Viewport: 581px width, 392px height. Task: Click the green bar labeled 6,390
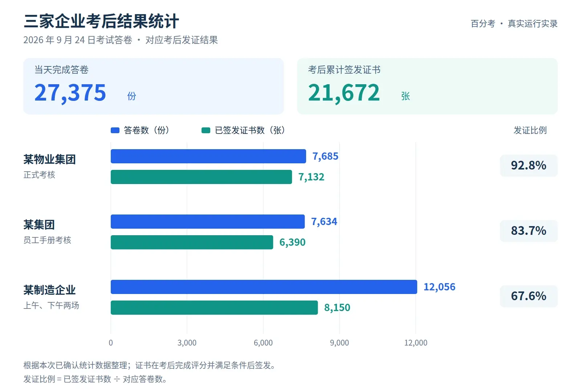(192, 242)
